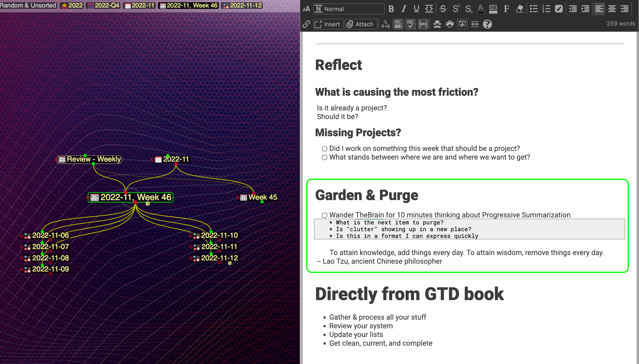Print the note with printer icon
Image resolution: width=639 pixels, height=364 pixels.
[x=450, y=24]
